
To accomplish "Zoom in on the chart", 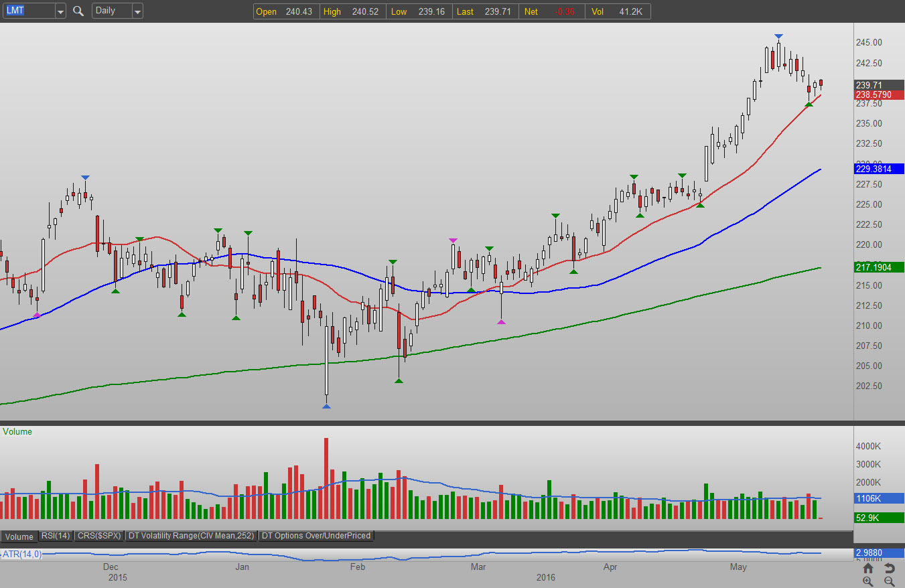I will point(868,581).
